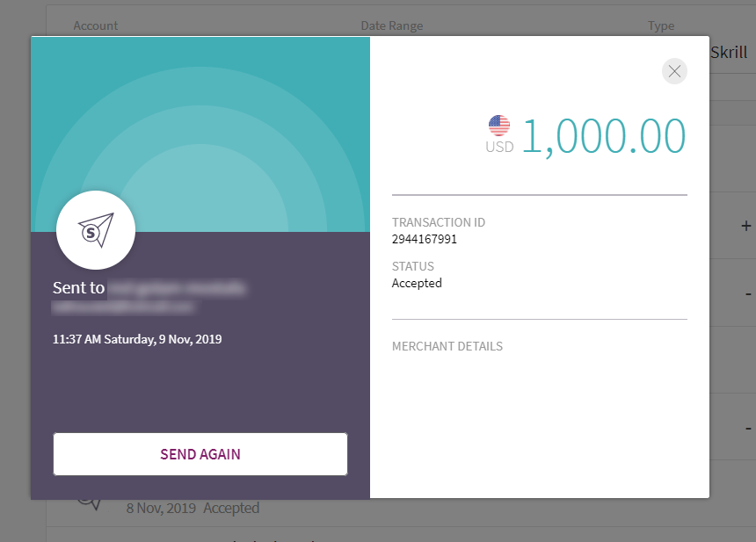Select the USD currency label
The height and width of the screenshot is (542, 756).
499,148
